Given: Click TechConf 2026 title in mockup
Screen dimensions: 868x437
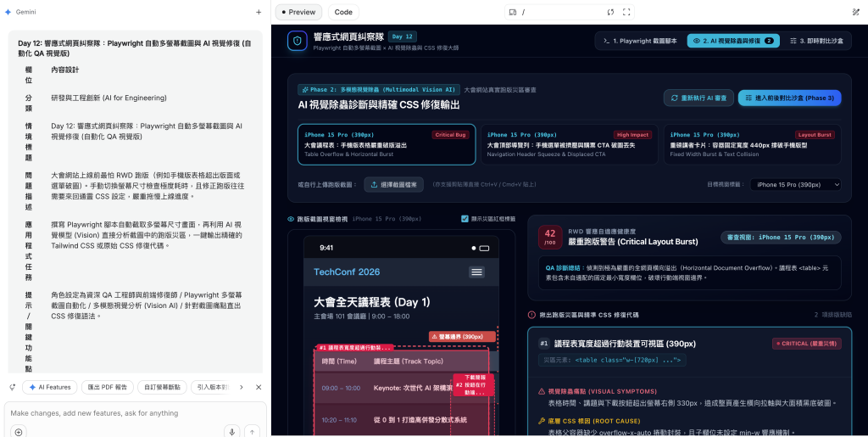Looking at the screenshot, I should coord(347,272).
